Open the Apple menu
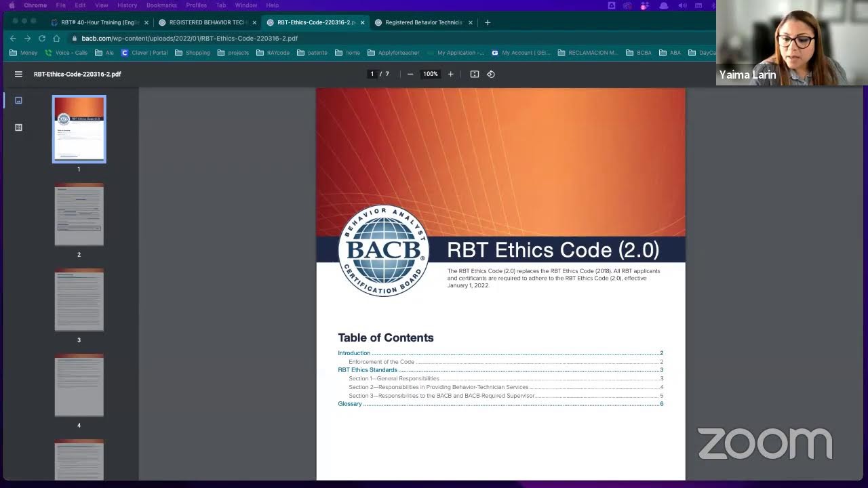This screenshot has width=868, height=488. [x=12, y=5]
